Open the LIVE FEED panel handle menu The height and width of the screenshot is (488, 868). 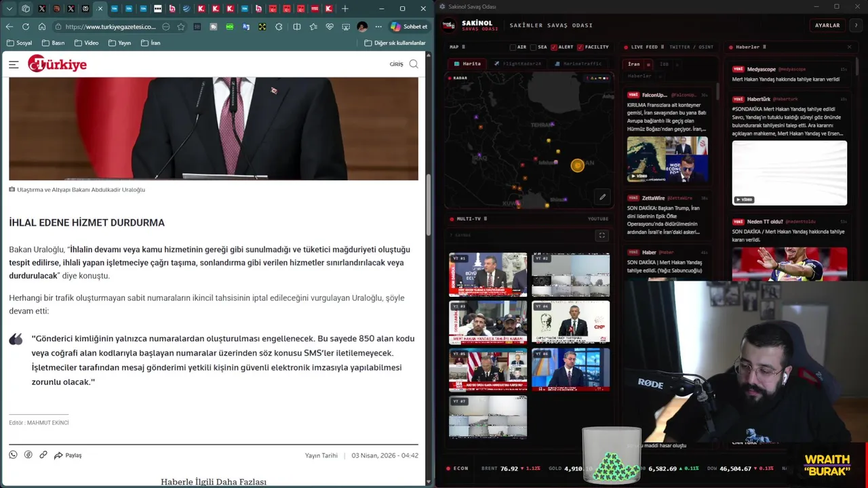664,47
